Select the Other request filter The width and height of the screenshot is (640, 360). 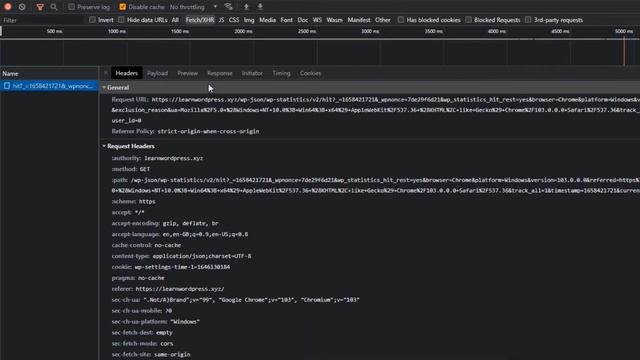(383, 20)
